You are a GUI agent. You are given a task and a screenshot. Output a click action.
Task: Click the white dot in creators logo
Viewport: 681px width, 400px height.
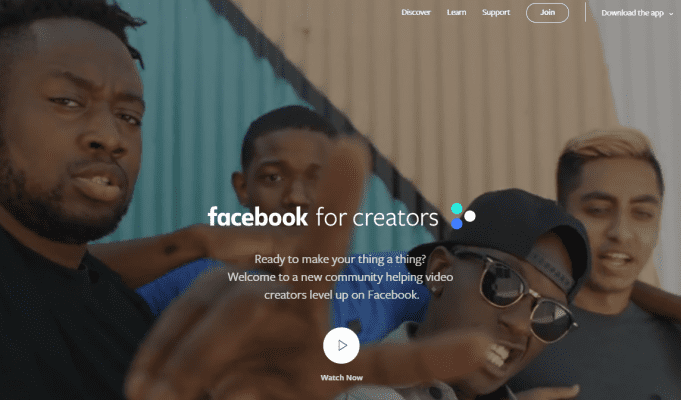[x=469, y=216]
